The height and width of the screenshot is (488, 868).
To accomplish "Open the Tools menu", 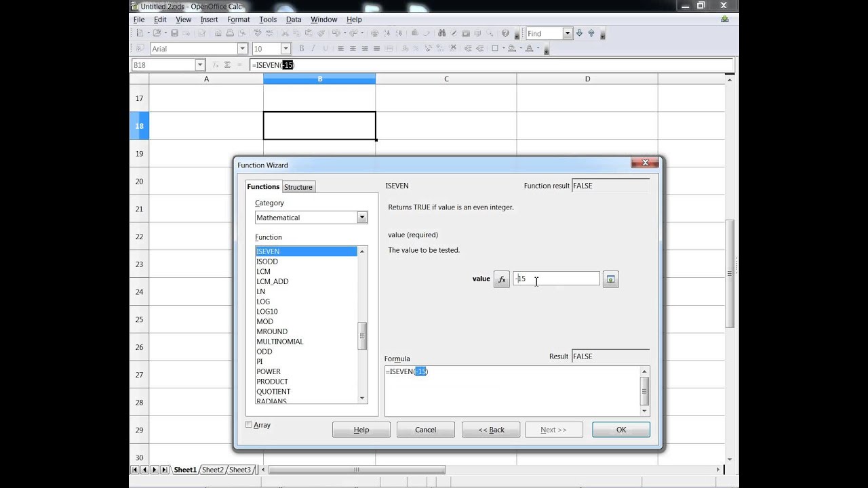I will [268, 20].
